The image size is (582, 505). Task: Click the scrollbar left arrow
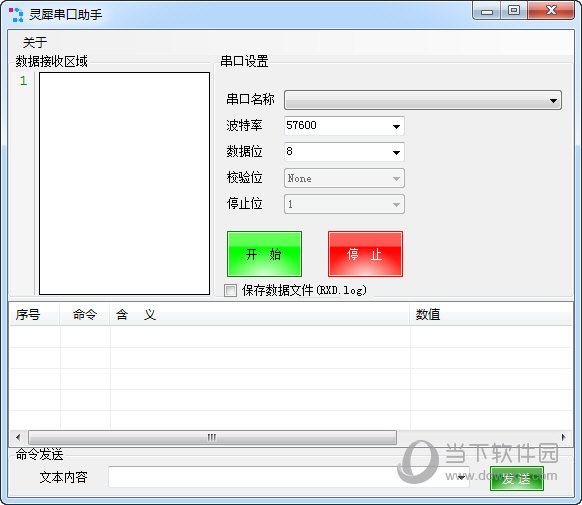click(x=18, y=437)
